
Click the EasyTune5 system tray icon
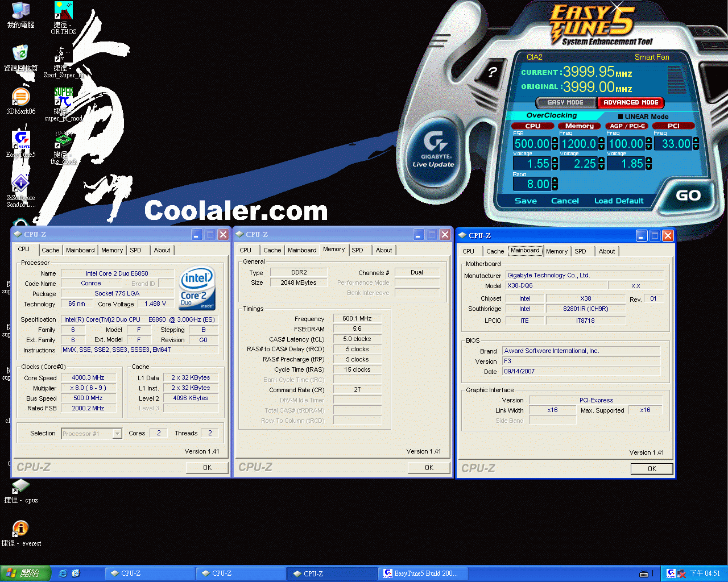click(x=671, y=573)
